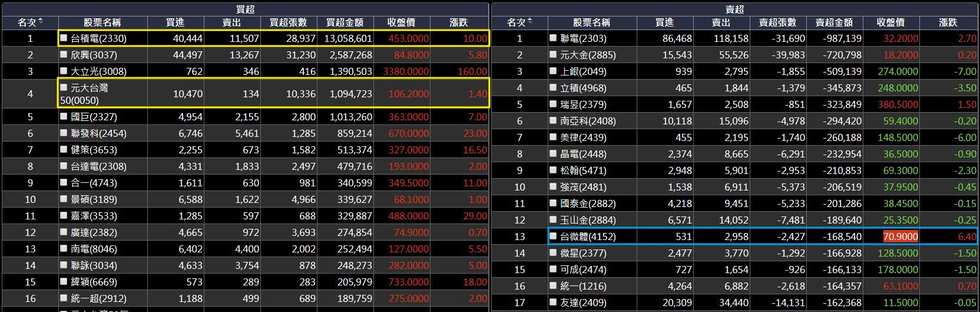Tick the checkbox for 台積電(2330)
980x312 pixels.
click(64, 38)
